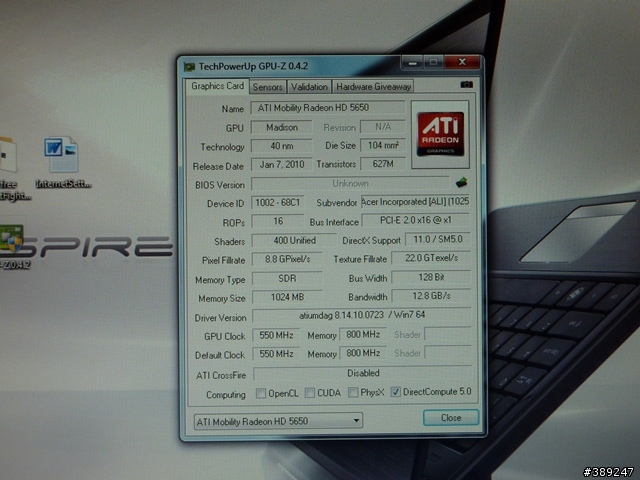
Task: Click the Revision field showing N/A
Action: (x=383, y=127)
